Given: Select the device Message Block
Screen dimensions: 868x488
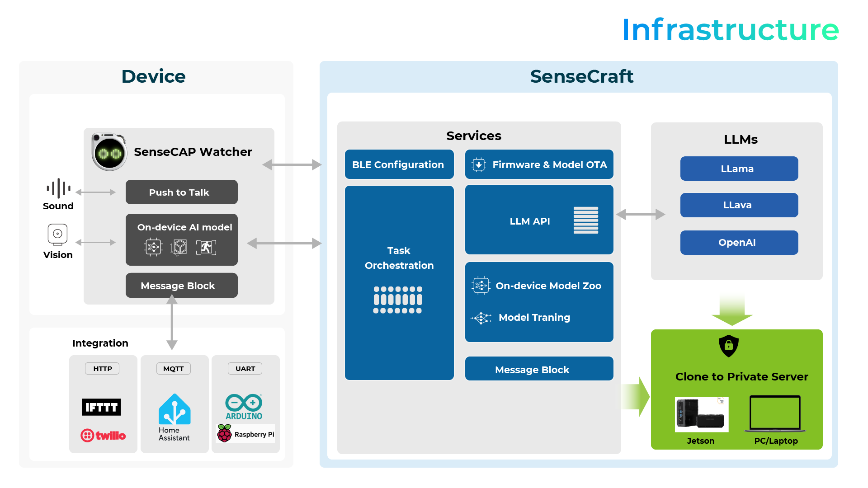Looking at the screenshot, I should [x=182, y=285].
